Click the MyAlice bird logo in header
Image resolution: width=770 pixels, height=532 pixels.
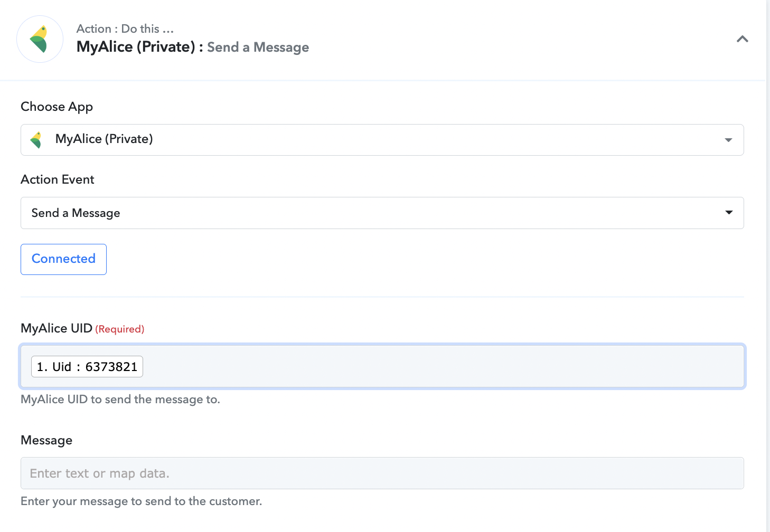coord(40,39)
